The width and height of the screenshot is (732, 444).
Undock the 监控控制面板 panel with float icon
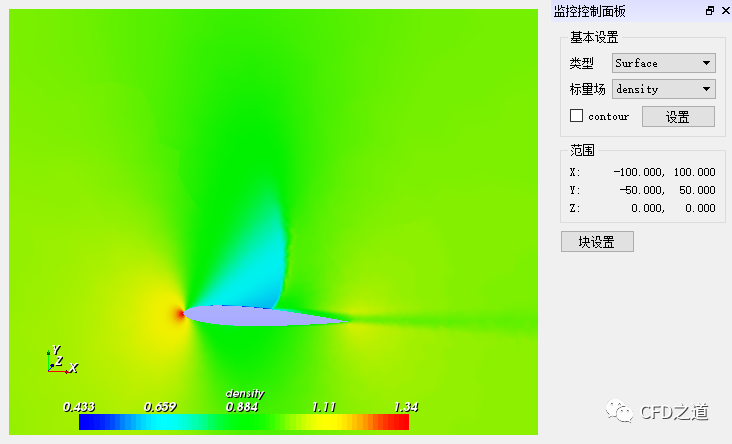pyautogui.click(x=710, y=10)
